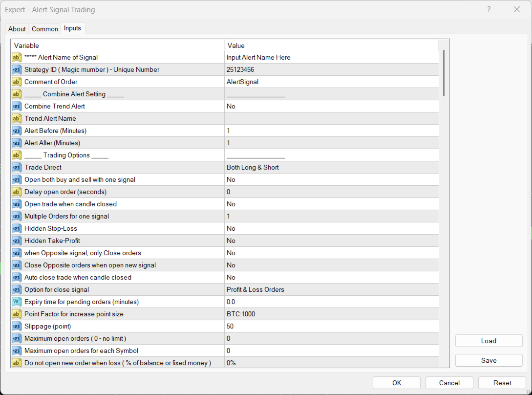Click the empty Trend Alert Name value cell
The image size is (532, 395).
[x=332, y=118]
